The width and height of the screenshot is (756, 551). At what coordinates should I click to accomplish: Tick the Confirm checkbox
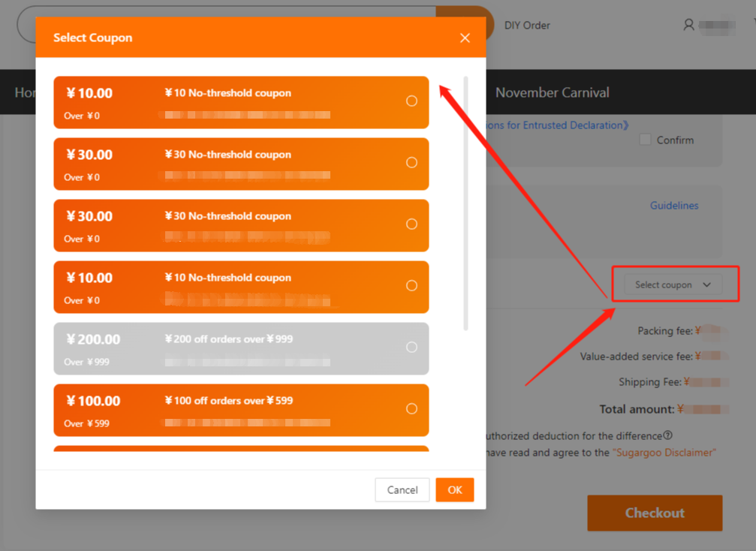(645, 140)
